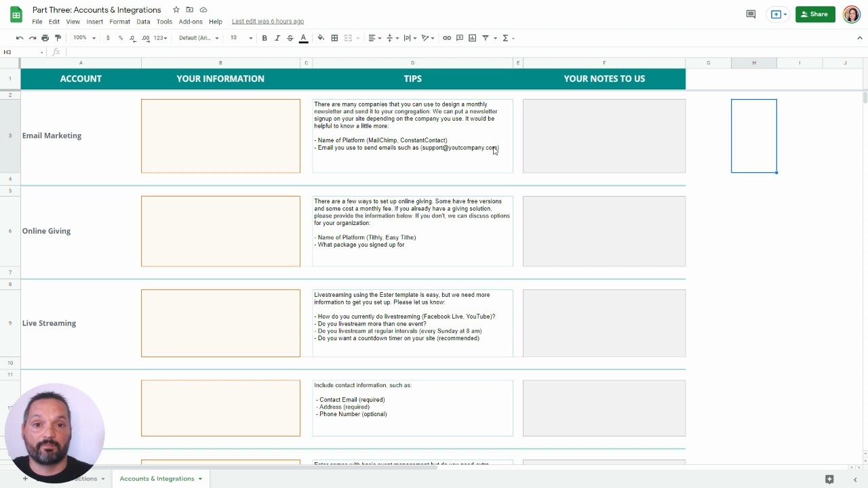Open vertical align dropdown
This screenshot has height=488, width=868.
pos(391,38)
